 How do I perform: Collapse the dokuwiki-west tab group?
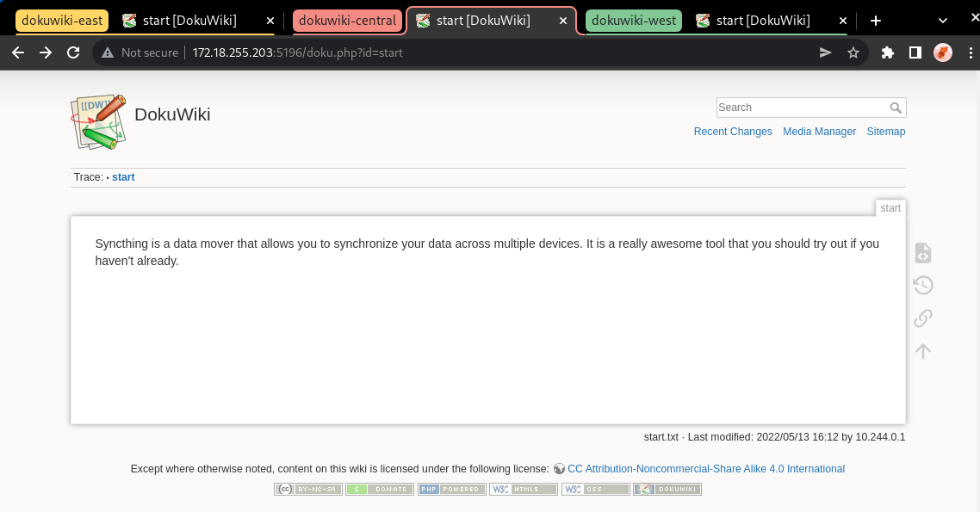click(633, 21)
